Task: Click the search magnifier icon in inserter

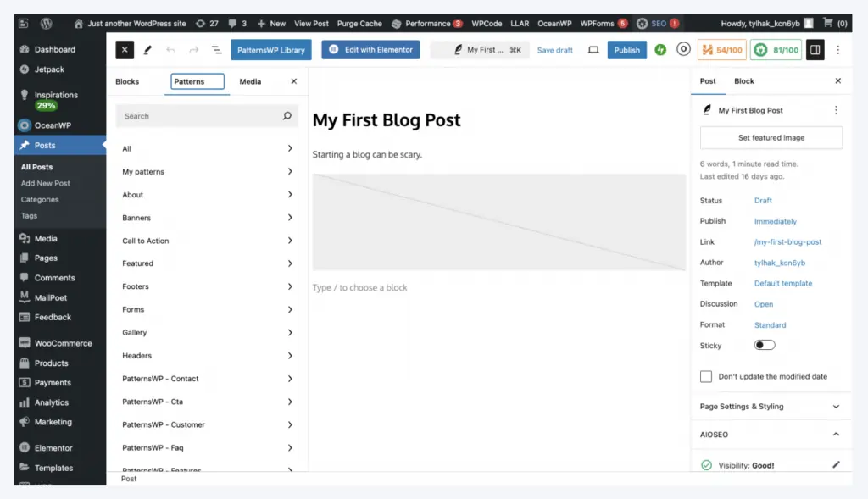Action: [287, 115]
